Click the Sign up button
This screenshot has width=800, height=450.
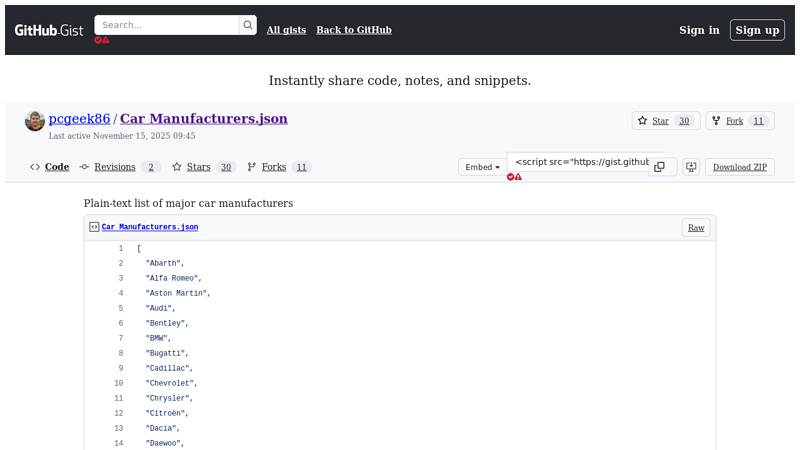pos(757,30)
